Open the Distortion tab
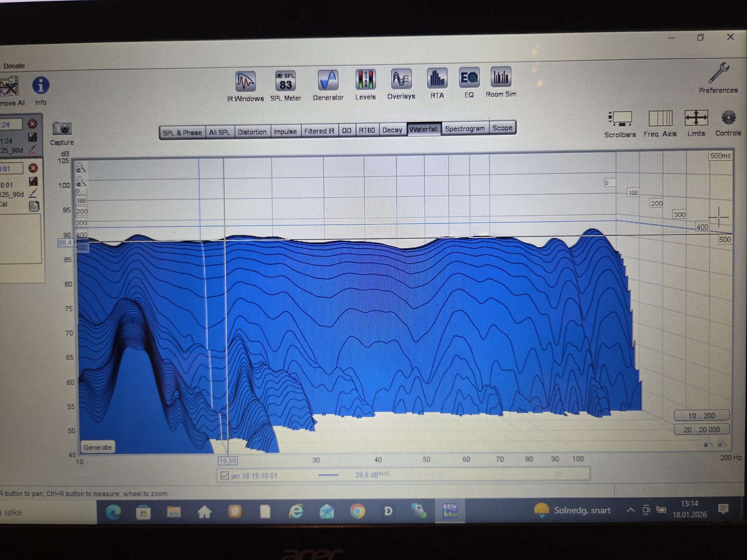Viewport: 747px width, 560px height. [252, 132]
